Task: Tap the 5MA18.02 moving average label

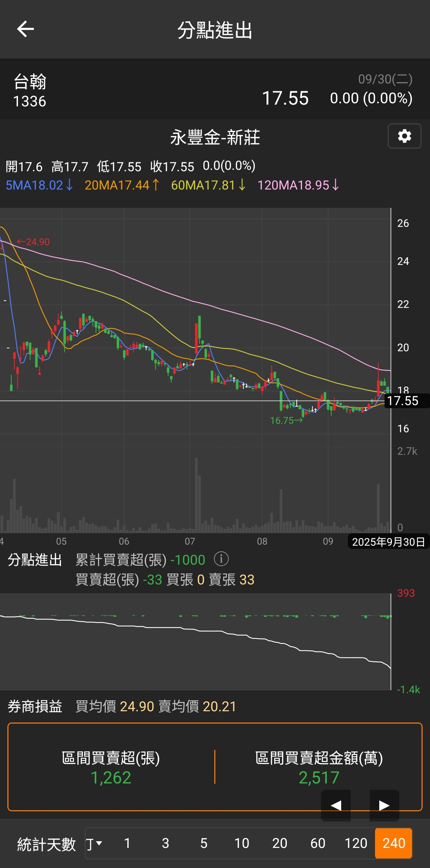Action: (39, 185)
